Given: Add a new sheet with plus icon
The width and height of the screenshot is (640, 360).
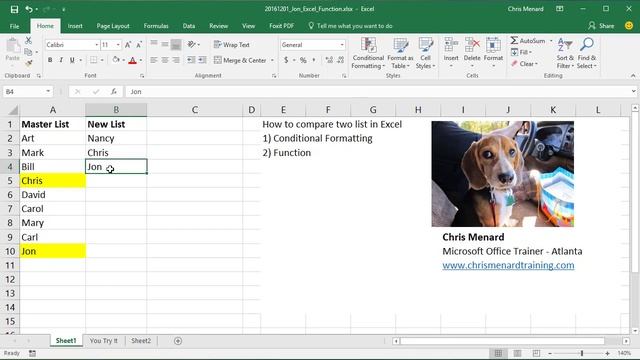Looking at the screenshot, I should point(178,341).
